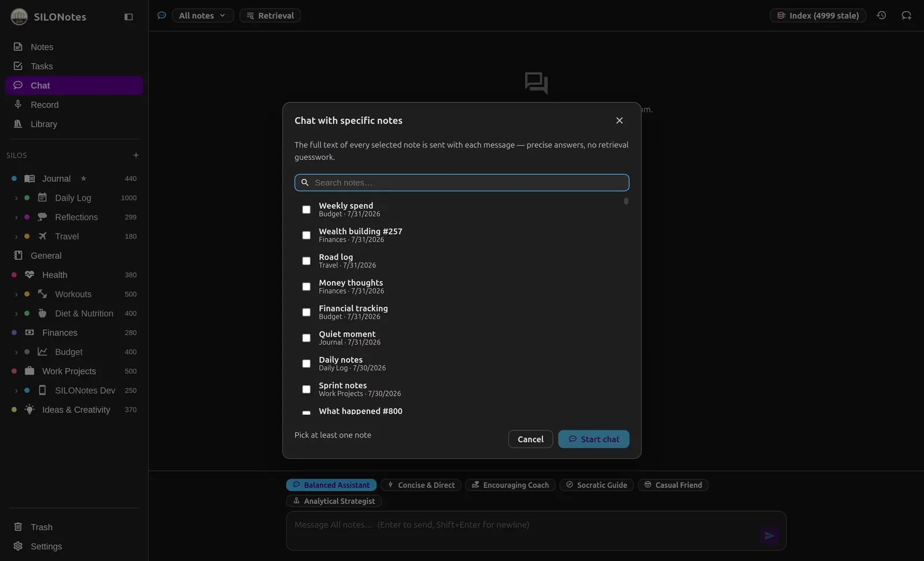Click the note list scrollbar thumb
Viewport: 924px width, 561px height.
coord(626,201)
